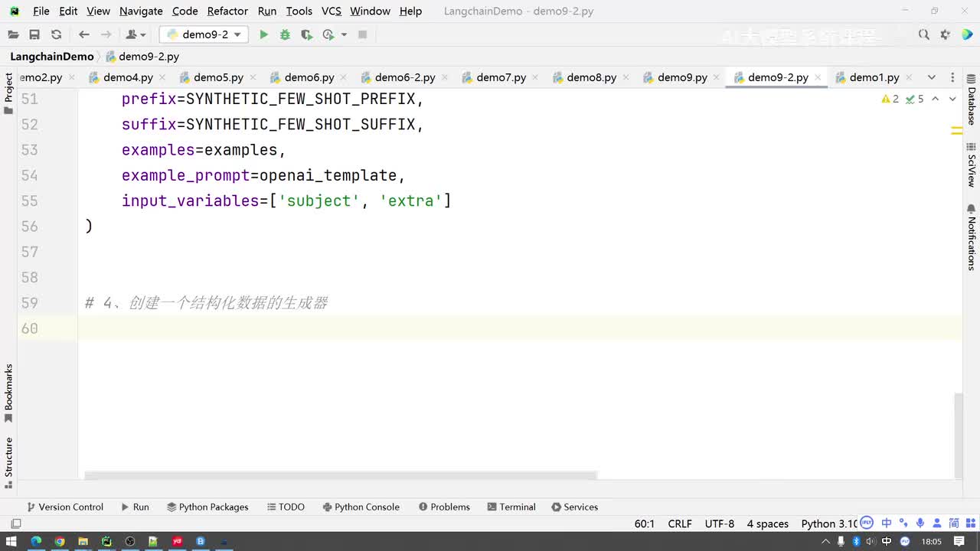Viewport: 980px width, 551px height.
Task: Click the horizontal editor scrollbar
Action: pyautogui.click(x=341, y=476)
